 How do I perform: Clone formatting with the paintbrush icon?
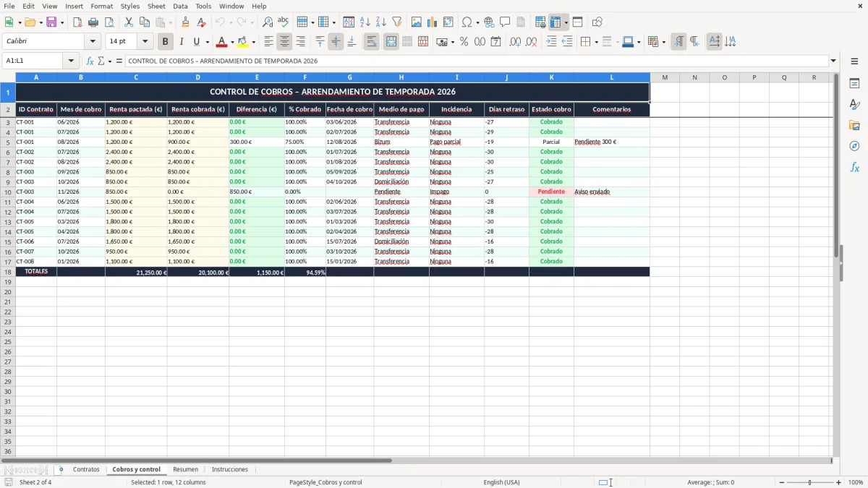(186, 22)
